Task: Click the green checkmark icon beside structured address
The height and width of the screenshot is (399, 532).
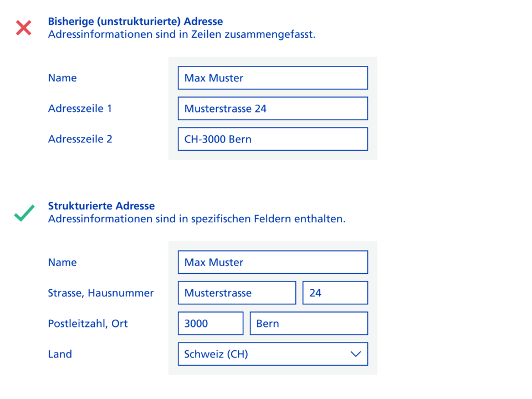Action: tap(24, 213)
